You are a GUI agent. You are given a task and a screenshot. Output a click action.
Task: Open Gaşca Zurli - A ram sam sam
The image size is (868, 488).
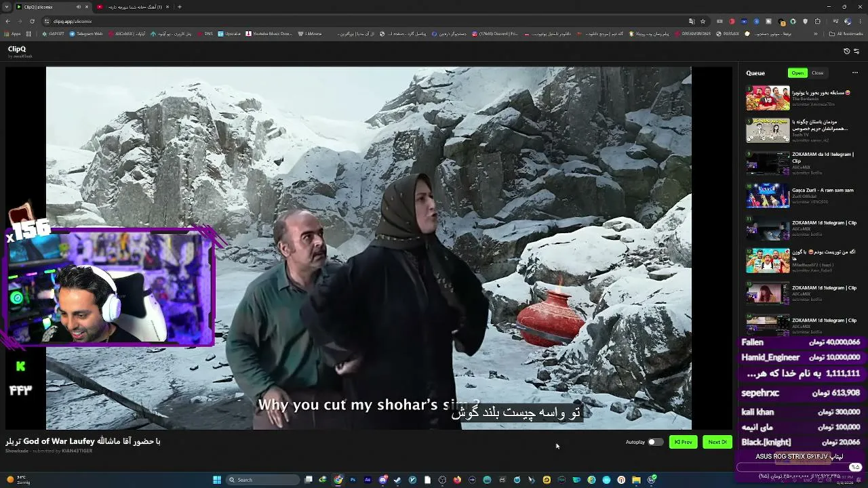coord(823,190)
